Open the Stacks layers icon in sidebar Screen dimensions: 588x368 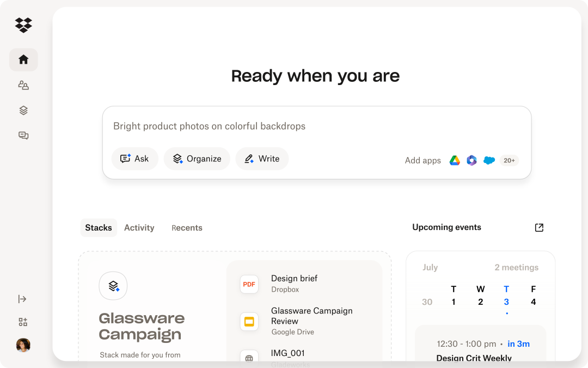tap(23, 111)
